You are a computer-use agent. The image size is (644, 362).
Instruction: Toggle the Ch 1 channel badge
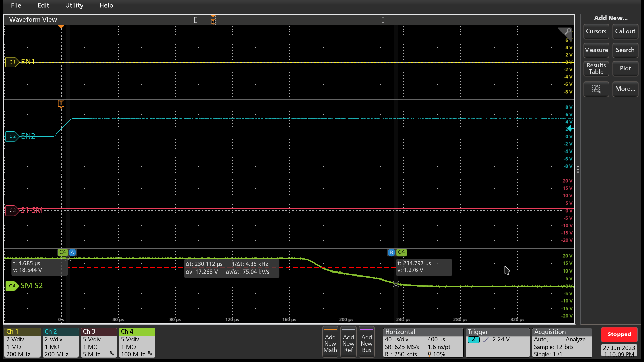(22, 343)
